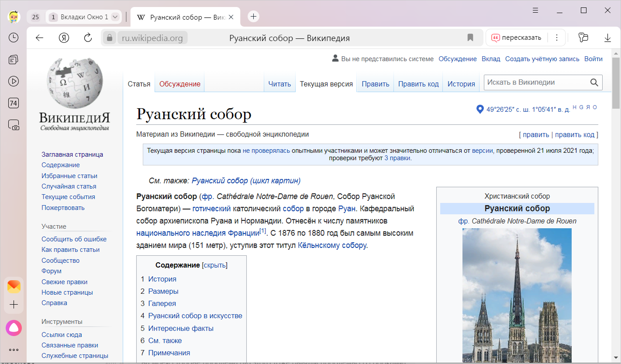
Task: Open the Alice assistant icon in sidebar
Action: (14, 328)
